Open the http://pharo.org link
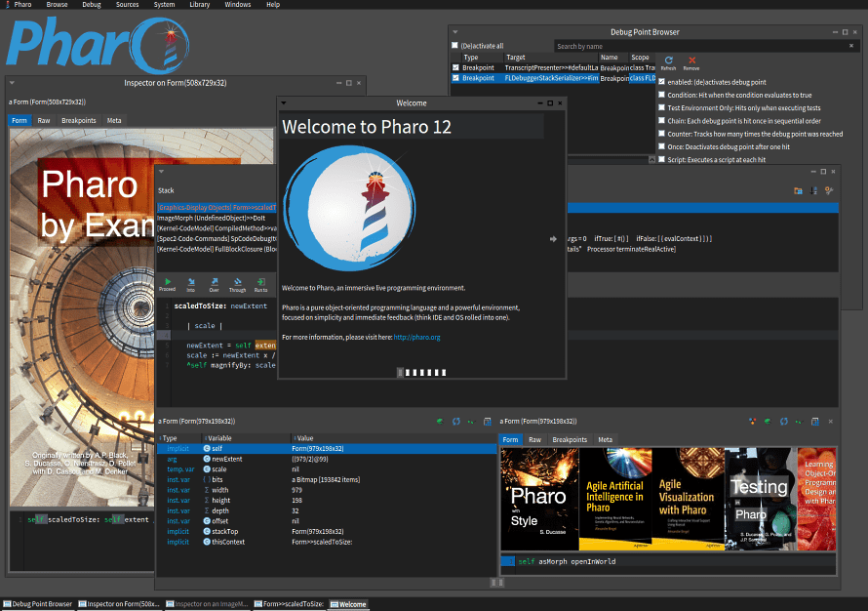 pos(416,337)
